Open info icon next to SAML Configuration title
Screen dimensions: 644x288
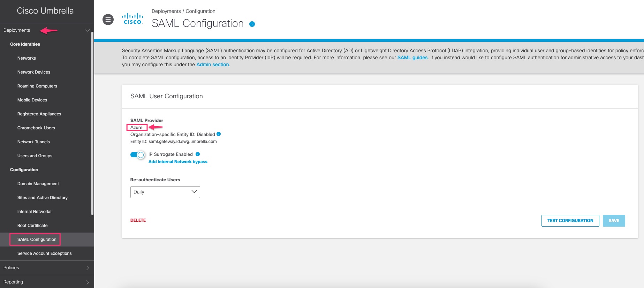[252, 24]
